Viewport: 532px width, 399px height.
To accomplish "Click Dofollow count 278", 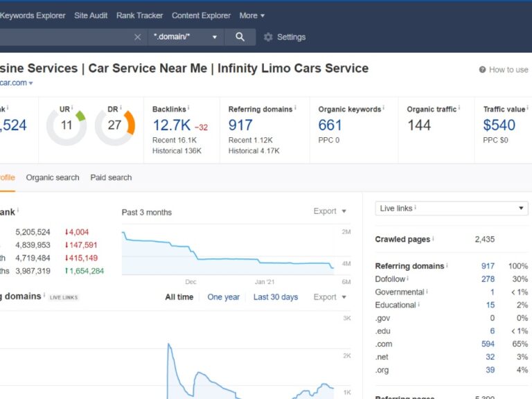I will tap(488, 279).
